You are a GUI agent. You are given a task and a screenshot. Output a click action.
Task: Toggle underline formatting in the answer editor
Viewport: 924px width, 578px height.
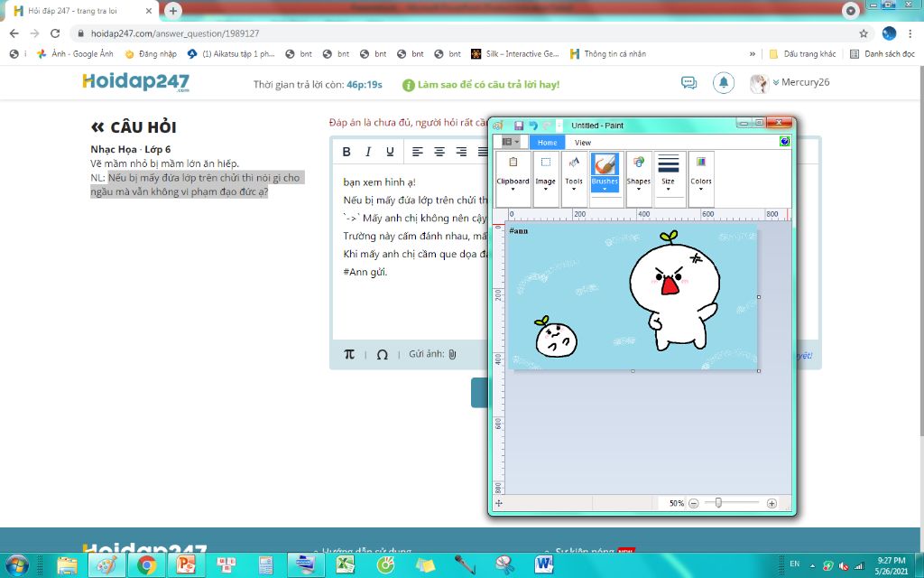coord(390,152)
